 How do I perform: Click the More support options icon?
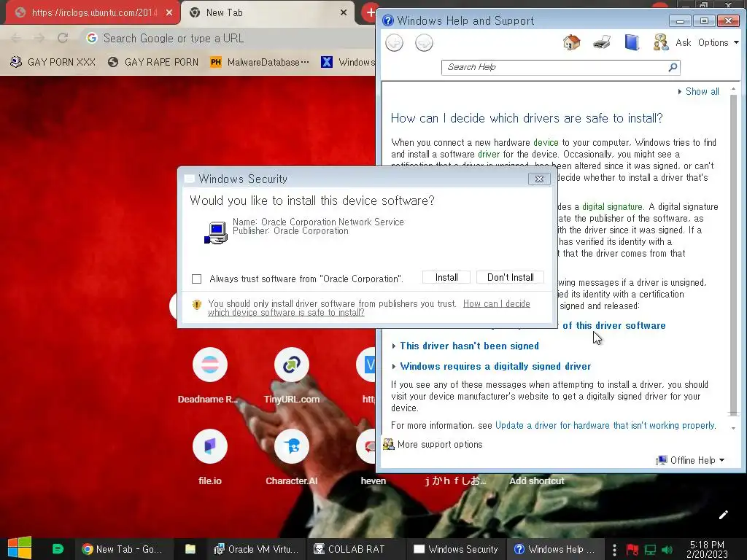pyautogui.click(x=389, y=444)
